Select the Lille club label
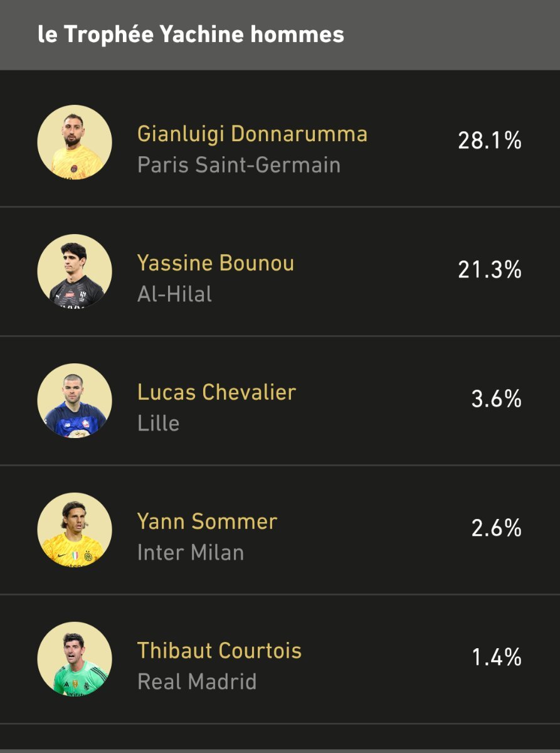This screenshot has height=753, width=560. point(158,424)
